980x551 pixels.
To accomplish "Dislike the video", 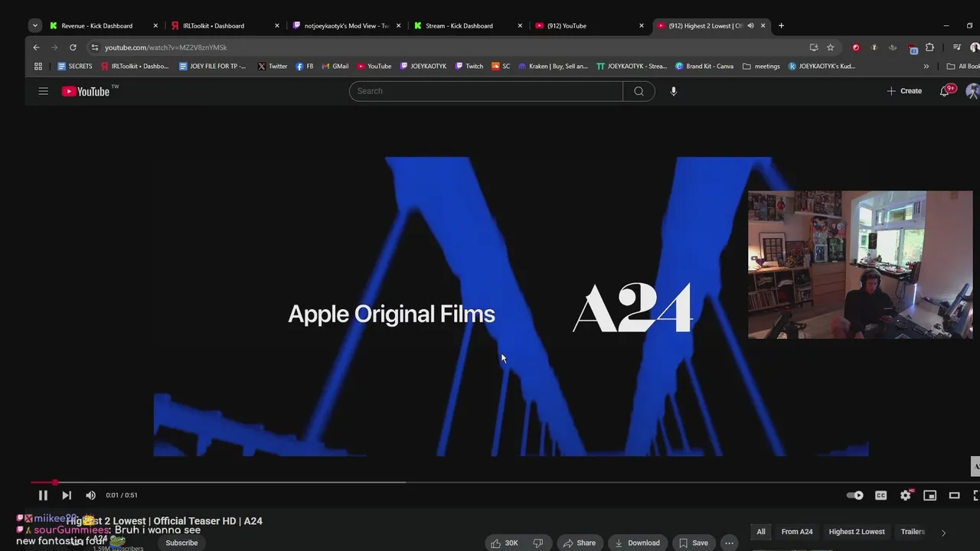I will [538, 543].
